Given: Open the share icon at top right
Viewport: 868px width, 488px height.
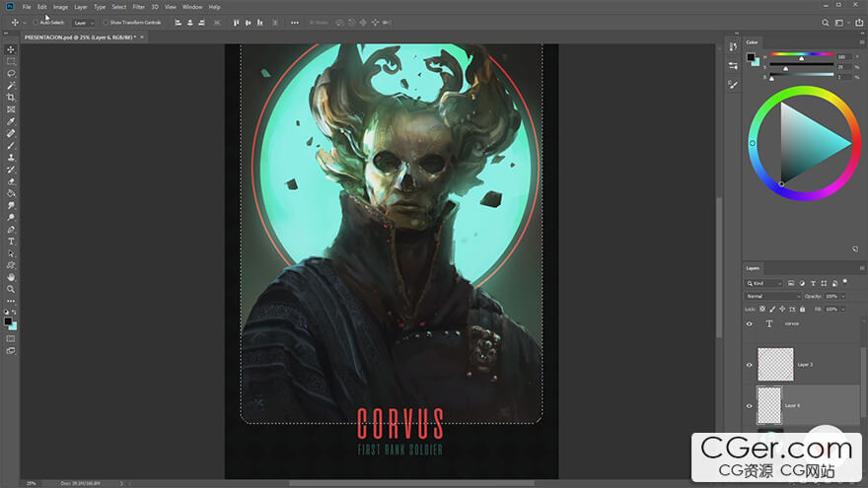Looking at the screenshot, I should point(859,23).
